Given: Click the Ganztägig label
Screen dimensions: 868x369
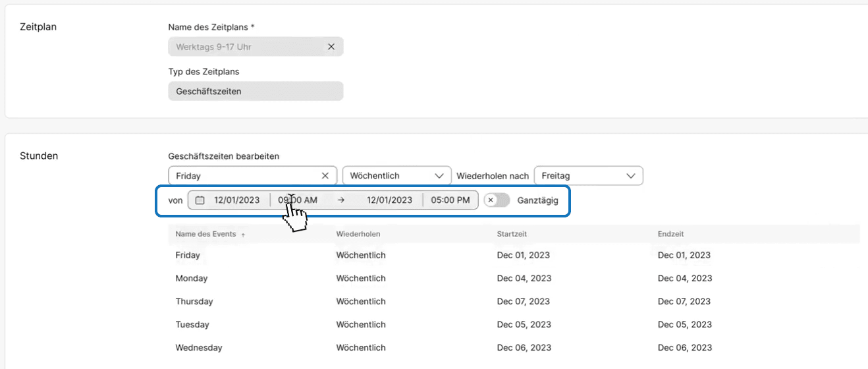Looking at the screenshot, I should pos(537,200).
